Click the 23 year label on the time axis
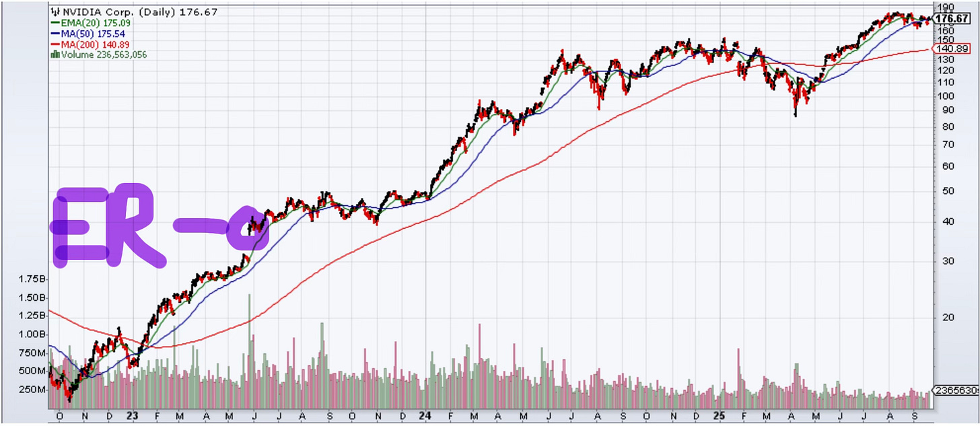Viewport: 980px width, 426px height. pos(132,416)
